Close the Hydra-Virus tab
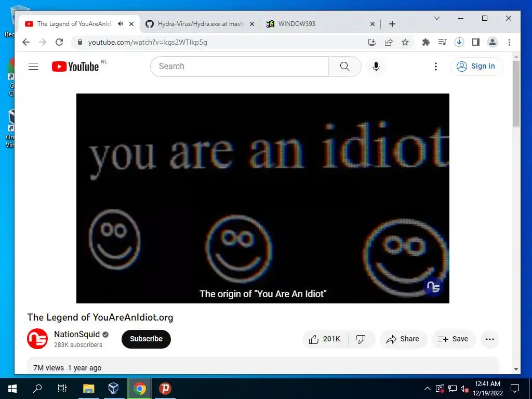Viewport: 532px width, 399px height. (252, 24)
